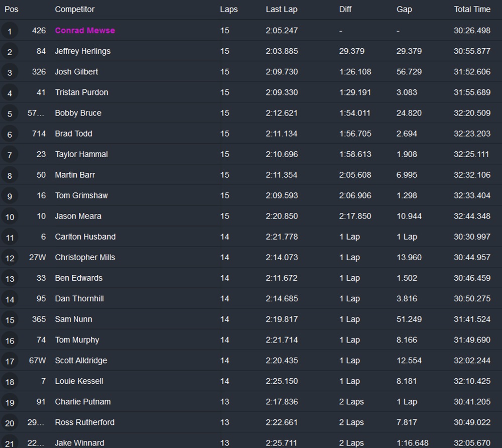Select Tristan Purdon's name

click(x=81, y=92)
